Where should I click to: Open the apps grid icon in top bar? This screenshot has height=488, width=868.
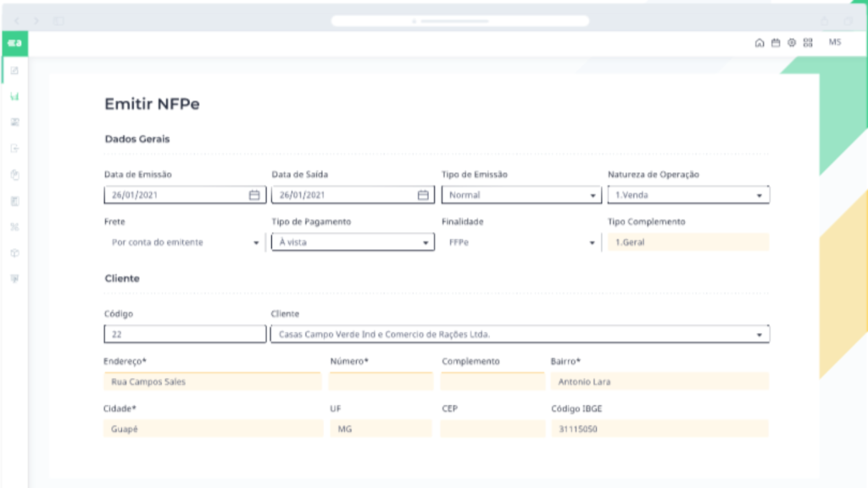point(808,43)
